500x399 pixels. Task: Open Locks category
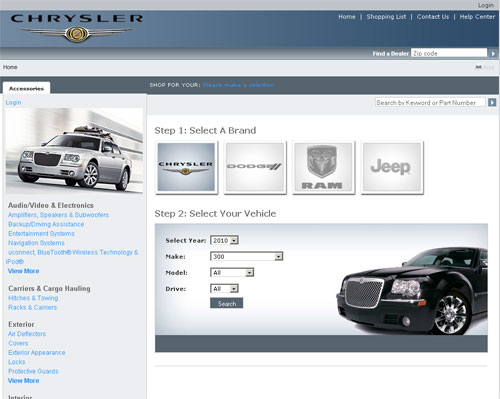(x=17, y=362)
